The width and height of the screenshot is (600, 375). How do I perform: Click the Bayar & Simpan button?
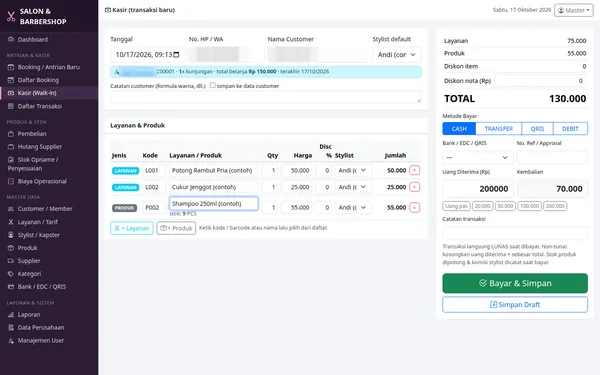click(515, 283)
